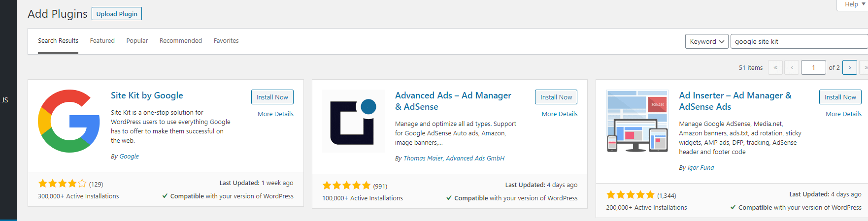Click the Site Kit by Google logo
Viewport: 868px width, 221px height.
pyautogui.click(x=69, y=121)
